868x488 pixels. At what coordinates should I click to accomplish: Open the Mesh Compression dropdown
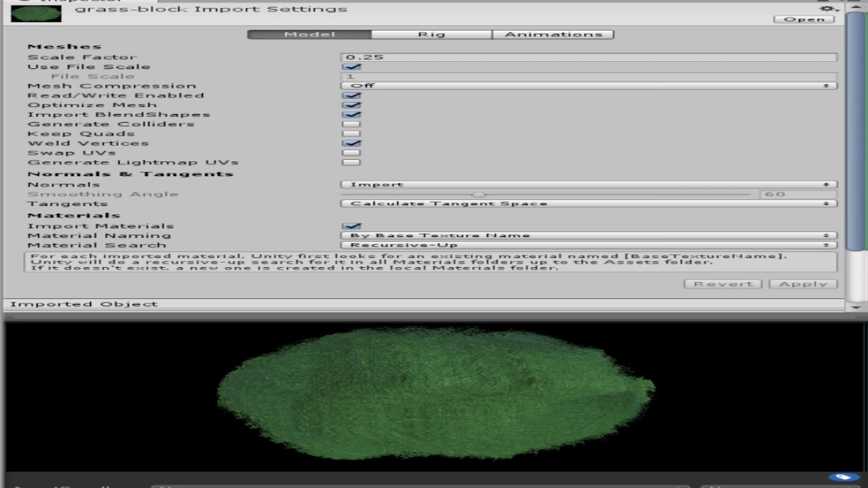coord(589,85)
